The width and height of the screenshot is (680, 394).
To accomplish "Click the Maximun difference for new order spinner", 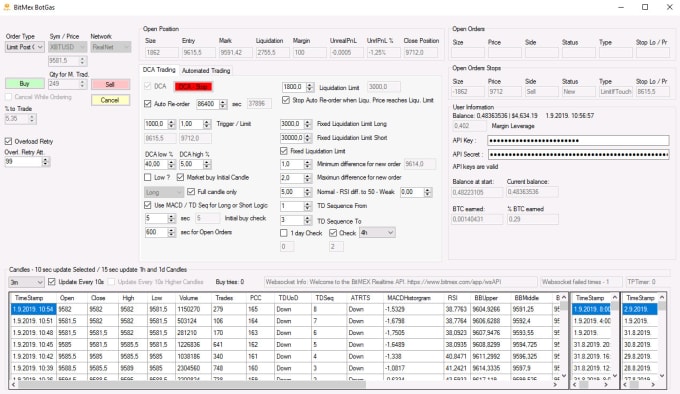I will (307, 178).
